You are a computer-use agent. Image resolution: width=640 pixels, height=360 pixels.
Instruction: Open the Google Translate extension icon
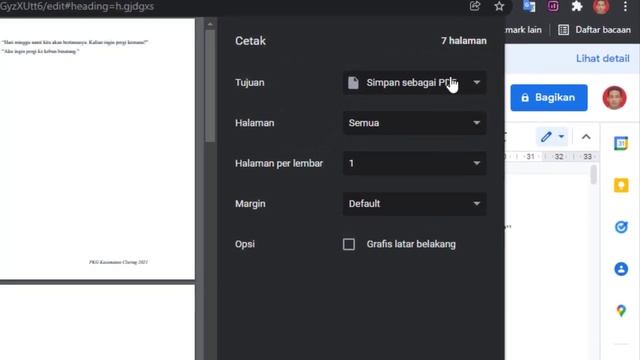click(529, 6)
